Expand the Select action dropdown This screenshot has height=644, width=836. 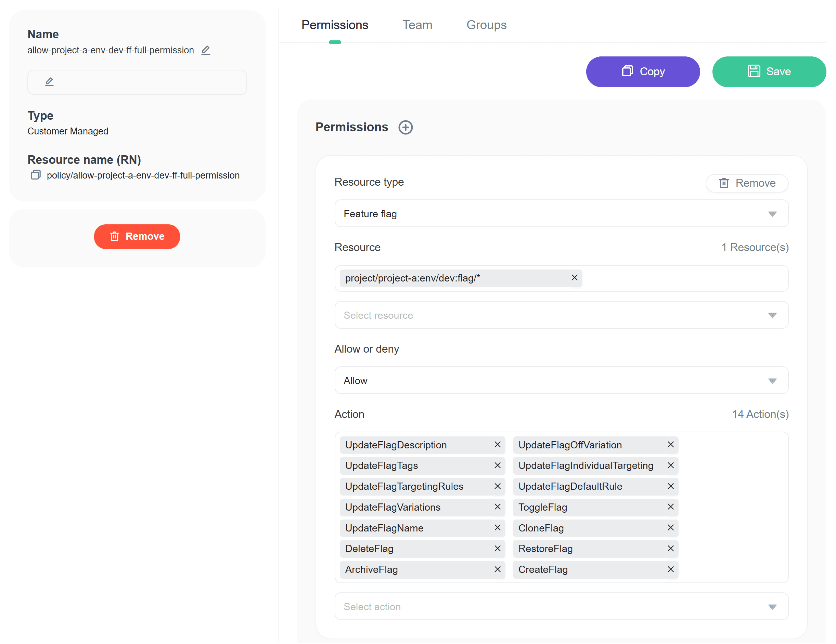click(x=561, y=606)
